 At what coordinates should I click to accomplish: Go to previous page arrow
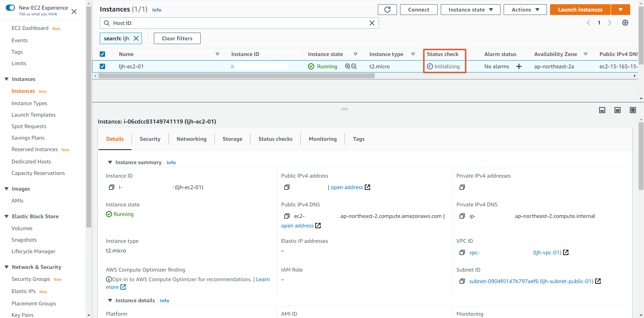(x=588, y=23)
